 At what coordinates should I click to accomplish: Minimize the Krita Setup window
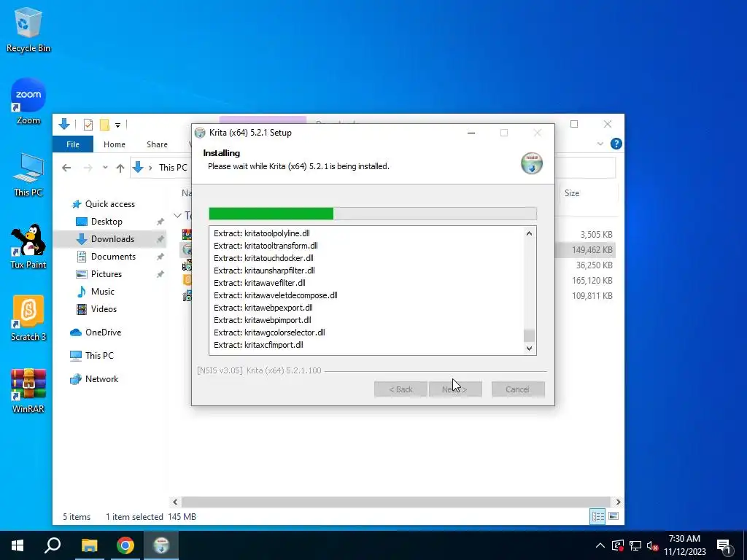click(471, 133)
